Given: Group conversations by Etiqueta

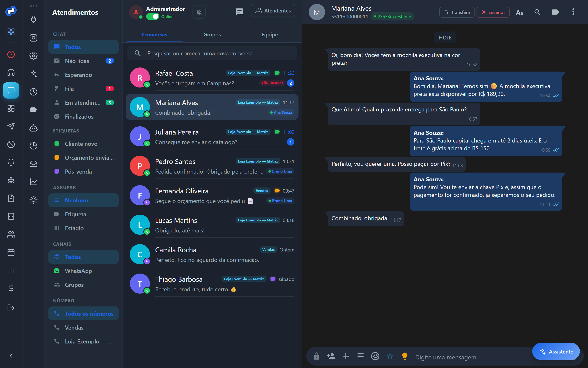Looking at the screenshot, I should click(83, 214).
